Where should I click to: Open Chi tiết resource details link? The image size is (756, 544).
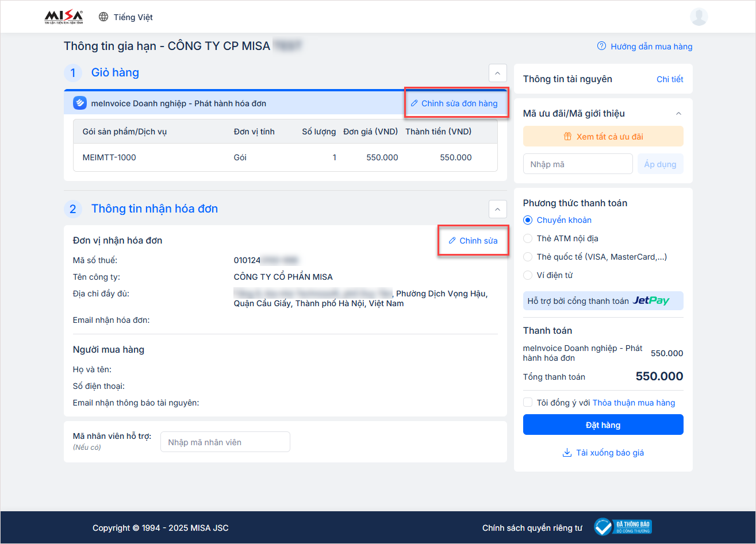tap(670, 79)
